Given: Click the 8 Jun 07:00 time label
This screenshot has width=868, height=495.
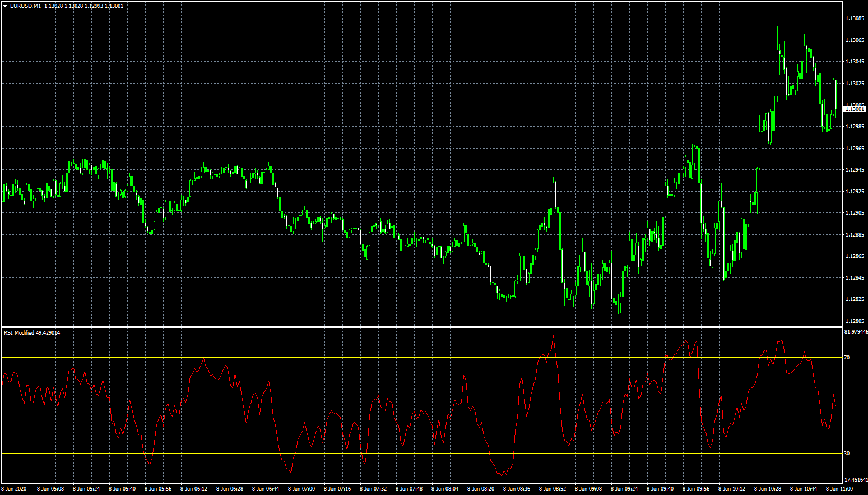Looking at the screenshot, I should (301, 489).
